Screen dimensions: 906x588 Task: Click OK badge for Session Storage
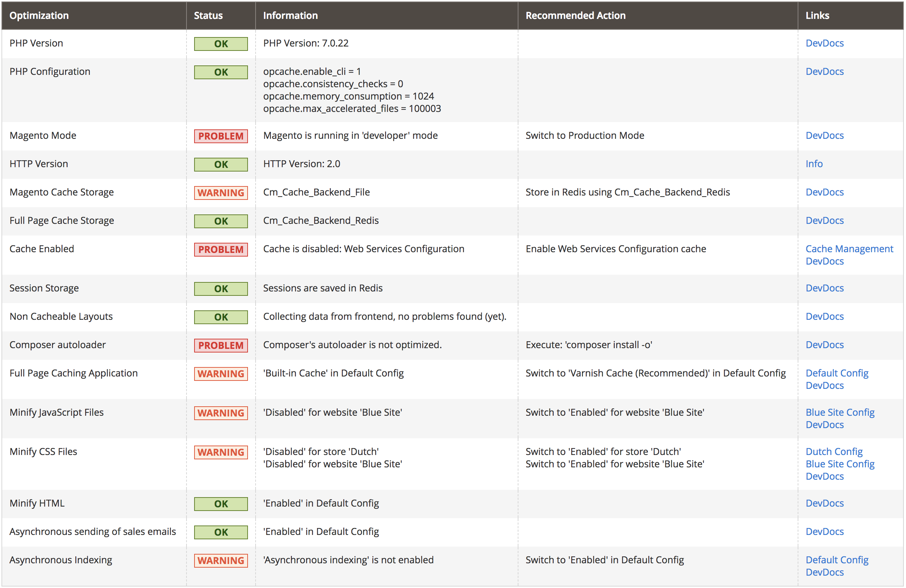pos(221,289)
